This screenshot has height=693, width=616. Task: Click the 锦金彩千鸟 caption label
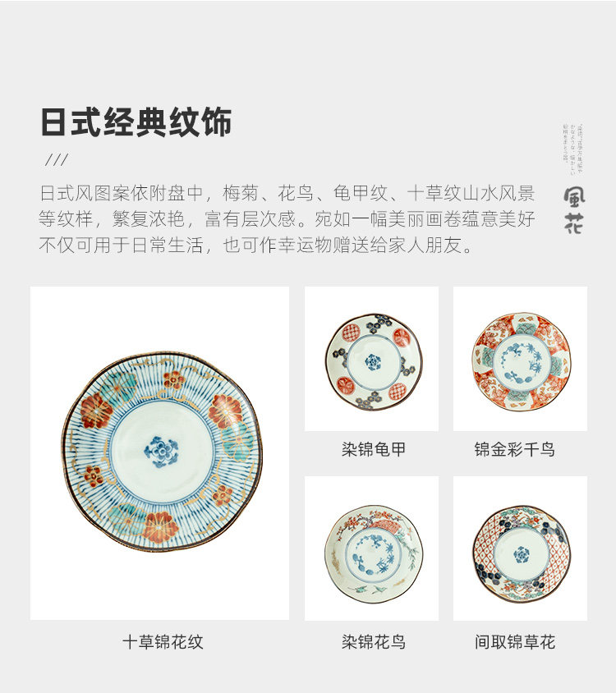[514, 449]
